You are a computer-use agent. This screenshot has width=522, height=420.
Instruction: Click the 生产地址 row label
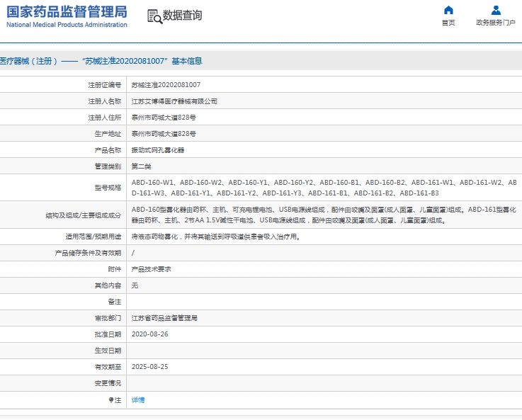(x=108, y=134)
